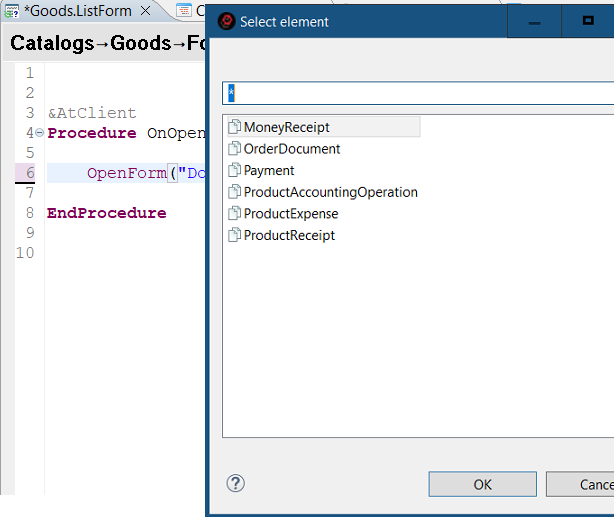The width and height of the screenshot is (614, 517).
Task: Click the Select element dialog app icon
Action: tap(226, 21)
